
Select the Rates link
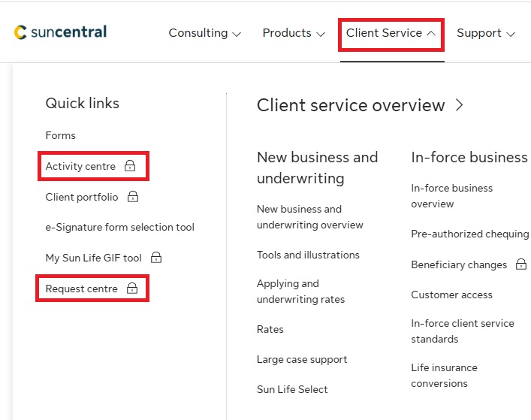tap(270, 329)
